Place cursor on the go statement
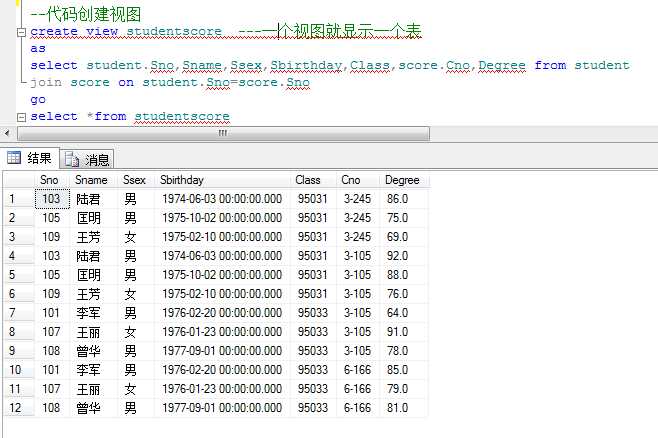 tap(38, 100)
